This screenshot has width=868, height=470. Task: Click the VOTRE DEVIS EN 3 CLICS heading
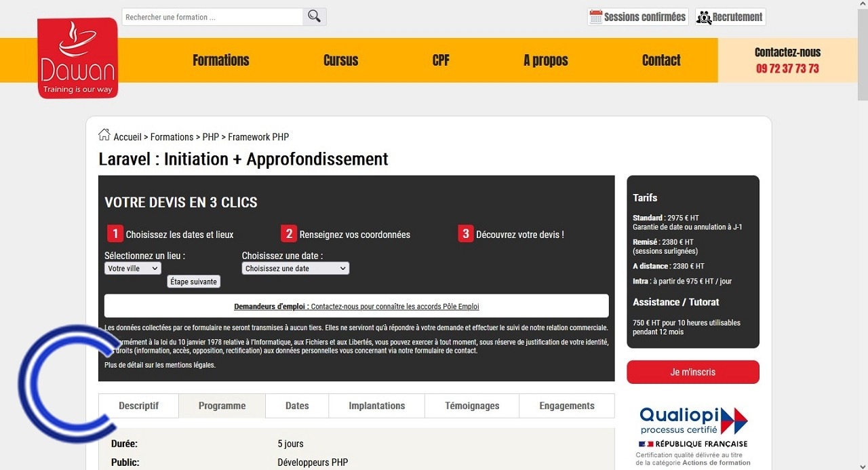pos(181,202)
